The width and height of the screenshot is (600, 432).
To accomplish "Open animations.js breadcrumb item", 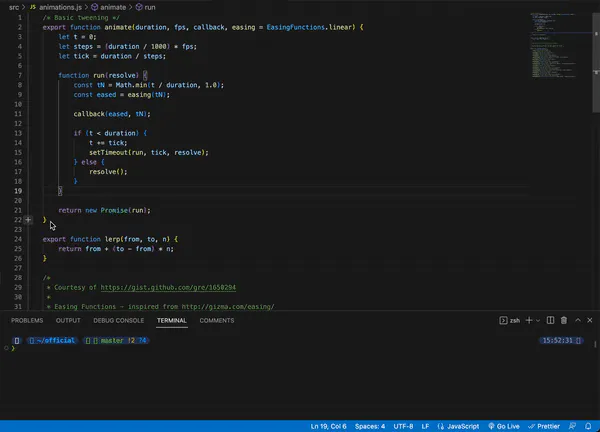I will 56,7.
